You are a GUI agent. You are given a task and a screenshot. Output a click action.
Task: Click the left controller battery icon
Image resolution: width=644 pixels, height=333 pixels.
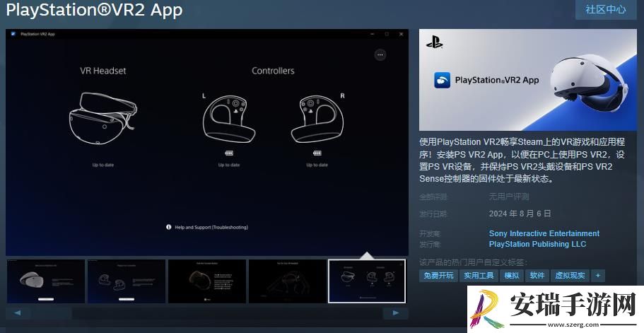[x=229, y=153]
